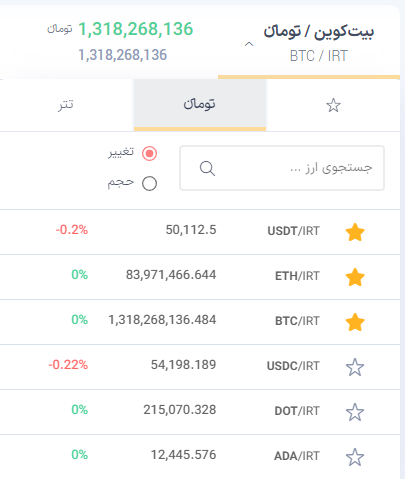Image resolution: width=405 pixels, height=479 pixels.
Task: Select the ADA/IRT price 12,445.576
Action: pos(183,455)
